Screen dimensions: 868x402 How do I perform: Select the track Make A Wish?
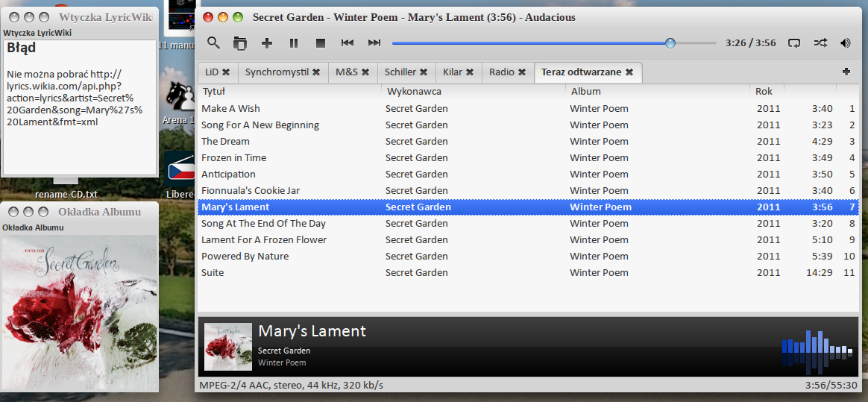[231, 109]
